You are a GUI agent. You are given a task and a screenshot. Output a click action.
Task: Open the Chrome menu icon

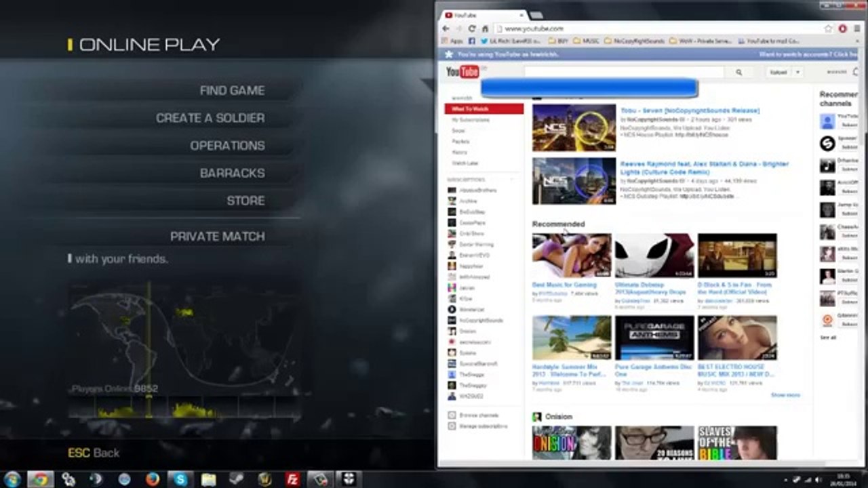(x=858, y=28)
